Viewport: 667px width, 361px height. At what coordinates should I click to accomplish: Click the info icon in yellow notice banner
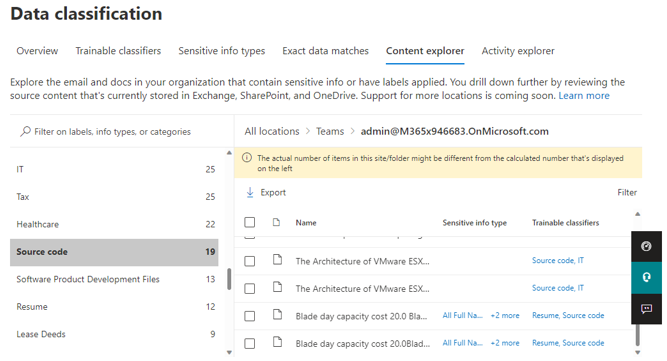pos(247,158)
